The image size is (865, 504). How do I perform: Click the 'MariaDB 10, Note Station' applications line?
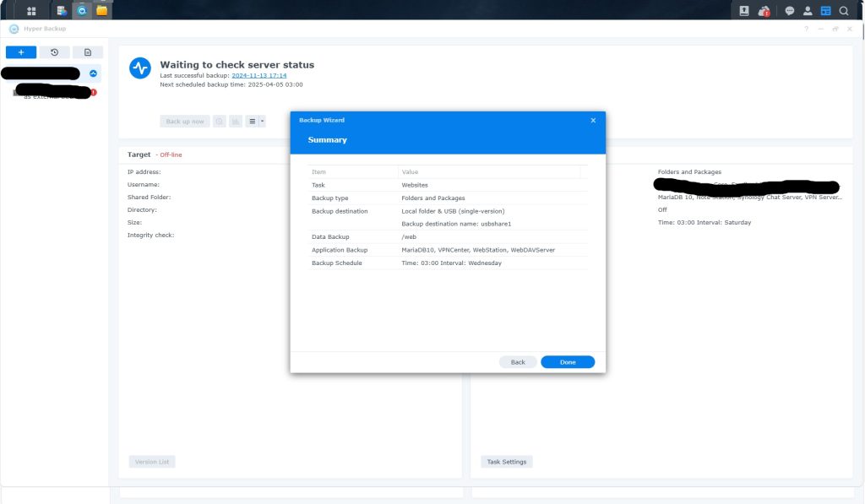(x=750, y=198)
